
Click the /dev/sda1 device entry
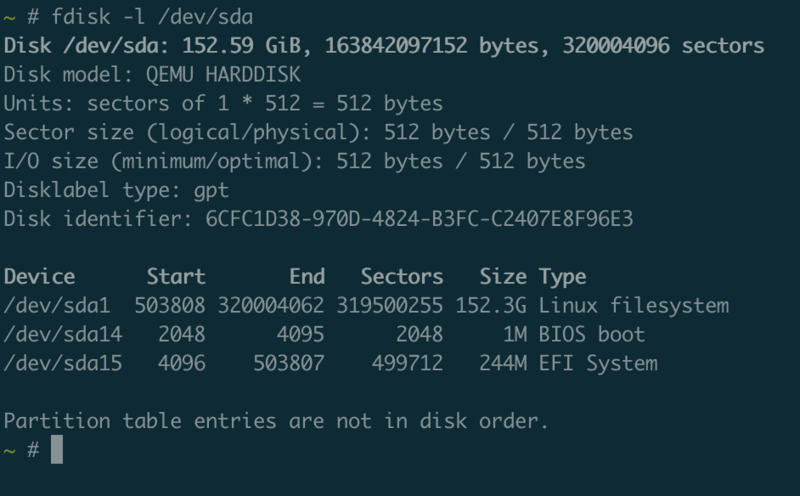pyautogui.click(x=57, y=305)
